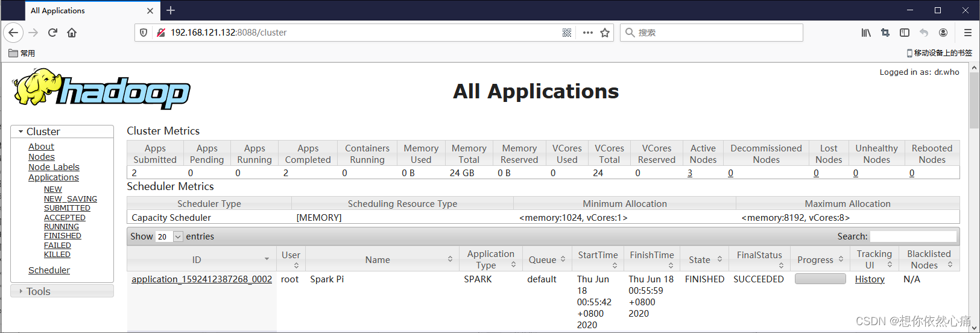
Task: Open the browser home page icon
Action: coord(72,33)
